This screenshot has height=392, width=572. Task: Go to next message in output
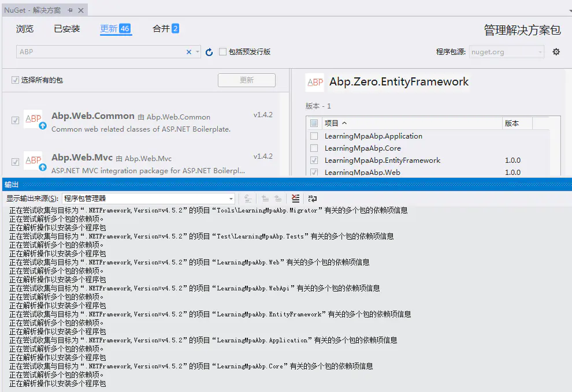point(278,199)
